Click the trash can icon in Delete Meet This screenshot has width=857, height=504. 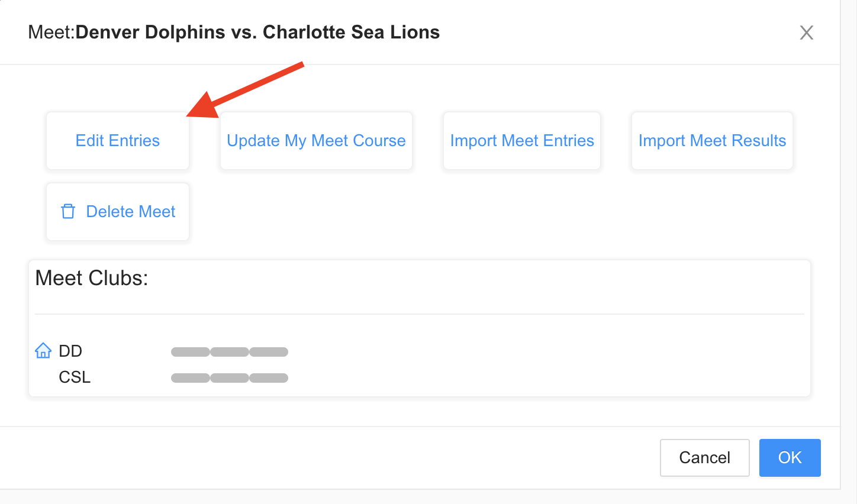click(68, 211)
